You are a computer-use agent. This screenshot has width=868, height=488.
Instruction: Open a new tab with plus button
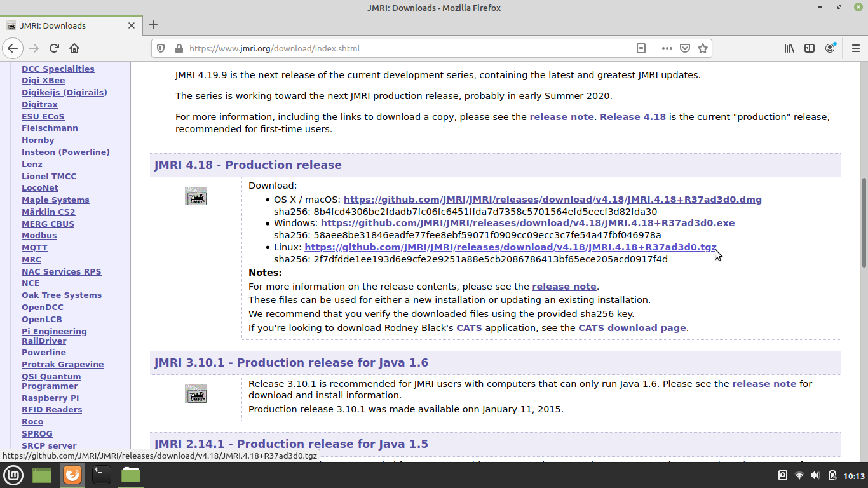click(x=153, y=25)
